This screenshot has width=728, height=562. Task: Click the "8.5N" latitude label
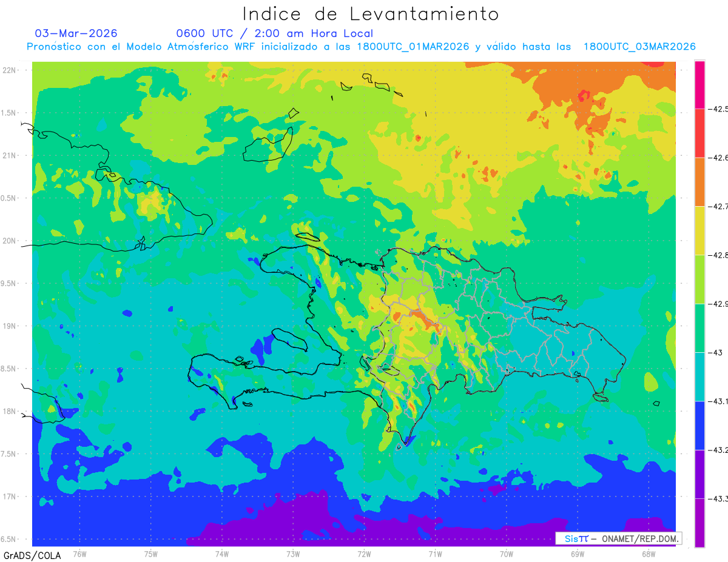point(9,369)
